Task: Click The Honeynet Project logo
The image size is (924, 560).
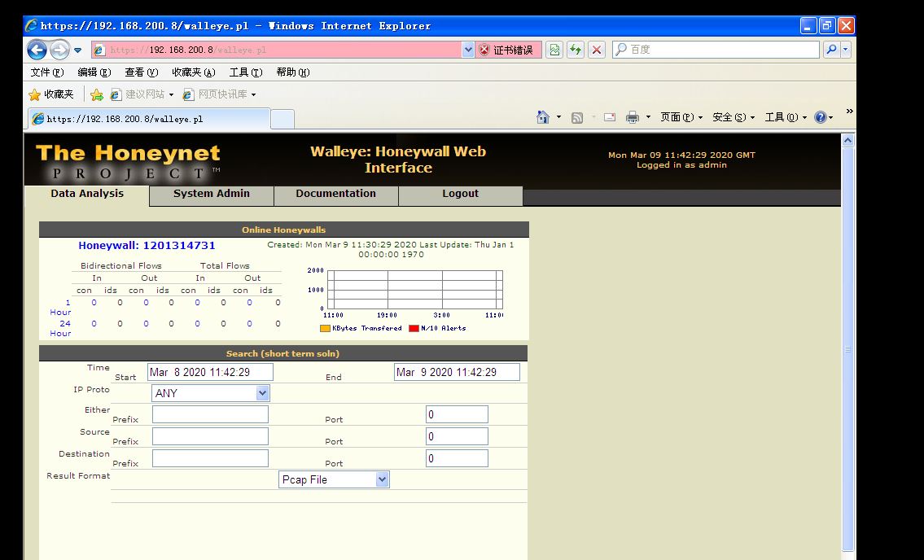Action: tap(128, 161)
